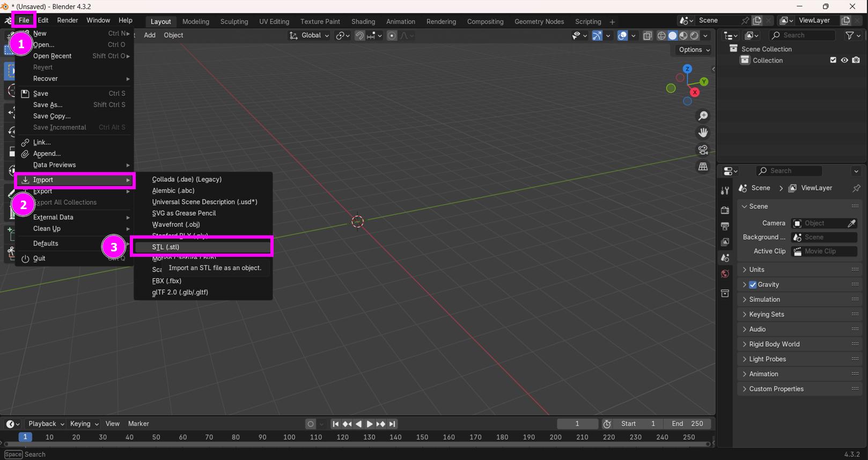Select the pan view hand icon
The width and height of the screenshot is (868, 460).
(703, 132)
